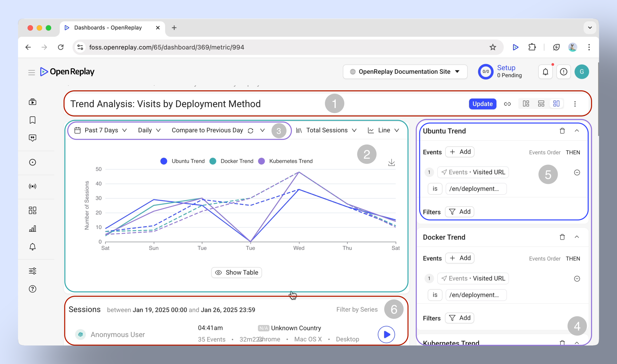Open notifications bell in top header
617x364 pixels.
[x=545, y=72]
